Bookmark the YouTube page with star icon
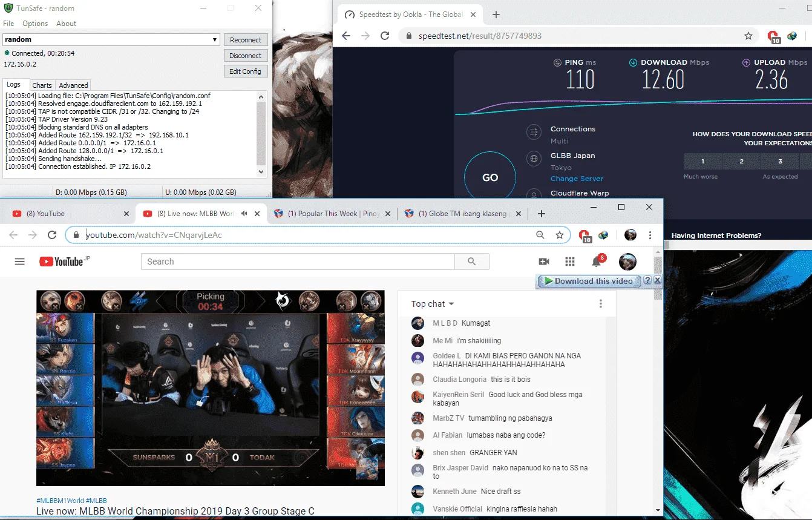Viewport: 812px width, 520px height. coord(560,235)
